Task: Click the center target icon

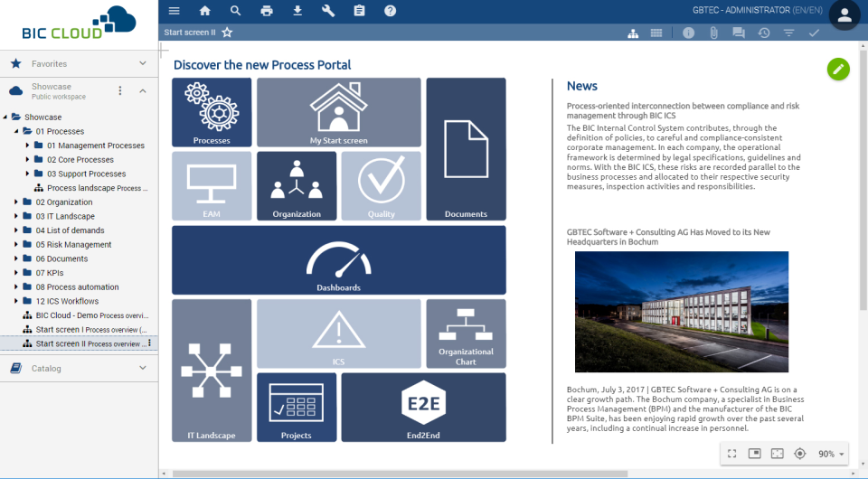Action: click(x=800, y=454)
